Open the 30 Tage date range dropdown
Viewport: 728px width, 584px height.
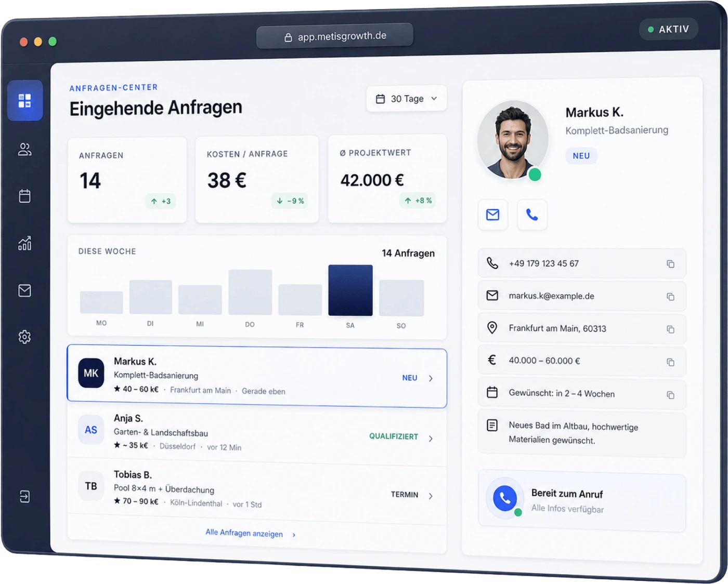pos(407,99)
